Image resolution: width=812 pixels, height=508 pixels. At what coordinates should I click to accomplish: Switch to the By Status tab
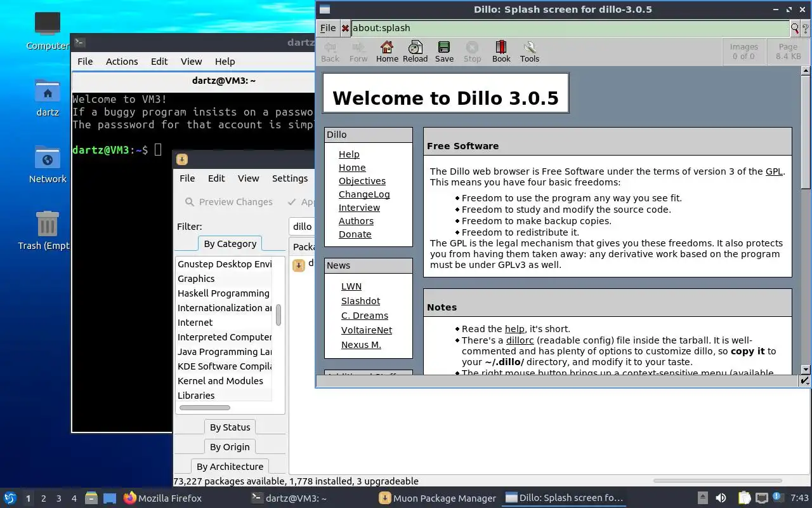tap(230, 427)
